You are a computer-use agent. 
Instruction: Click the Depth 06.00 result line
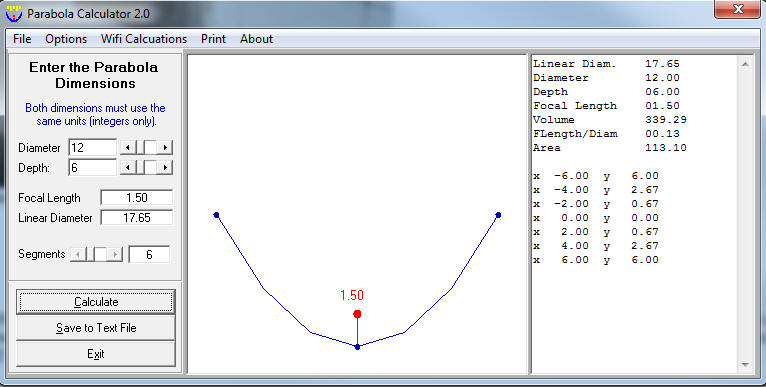point(606,92)
